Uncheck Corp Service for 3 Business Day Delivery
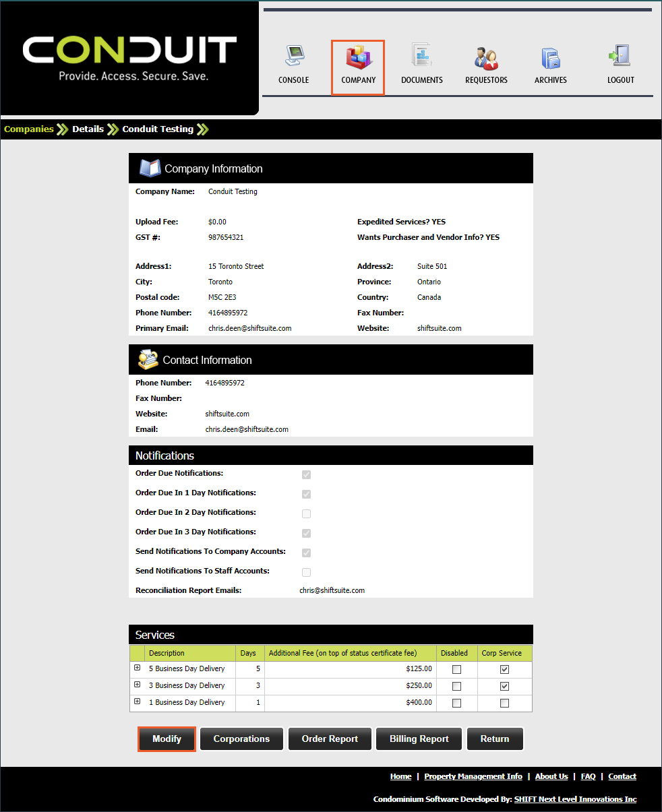662x812 pixels. click(505, 687)
